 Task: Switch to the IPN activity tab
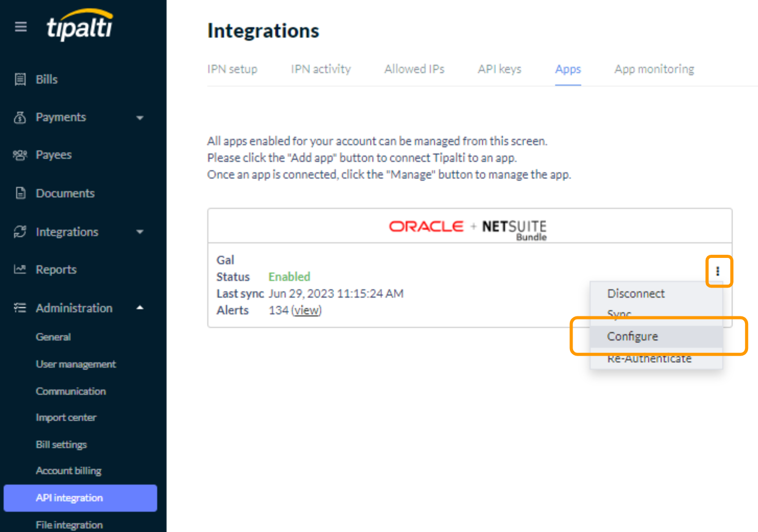tap(321, 69)
